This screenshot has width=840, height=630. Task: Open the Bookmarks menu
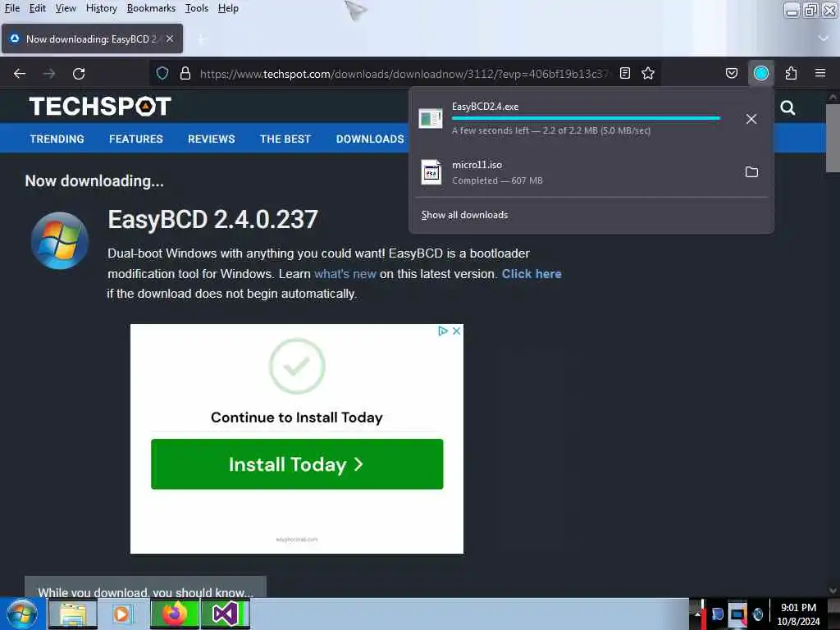click(151, 8)
